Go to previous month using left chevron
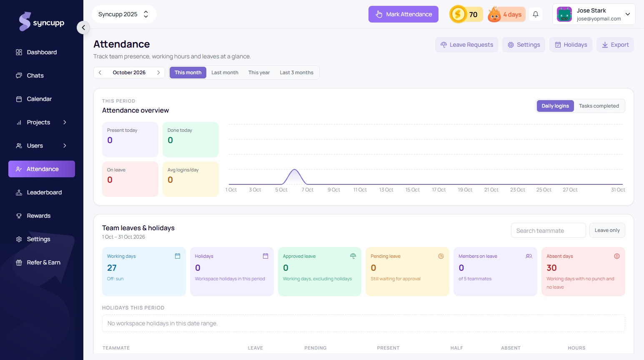Image resolution: width=644 pixels, height=360 pixels. tap(100, 73)
